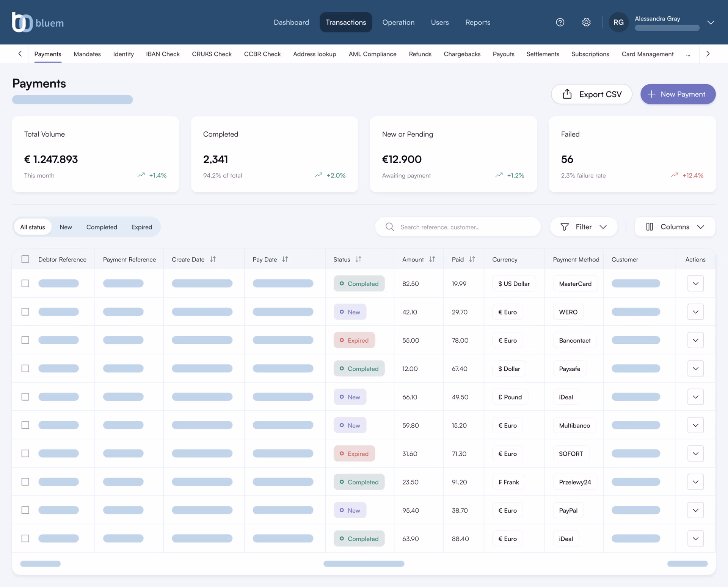Sort by Amount column arrows
The width and height of the screenshot is (728, 587).
pos(432,259)
